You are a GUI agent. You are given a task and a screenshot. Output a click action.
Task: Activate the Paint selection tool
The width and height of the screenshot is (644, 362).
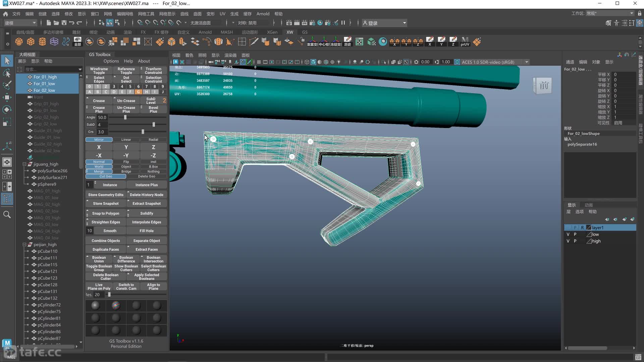[7, 85]
